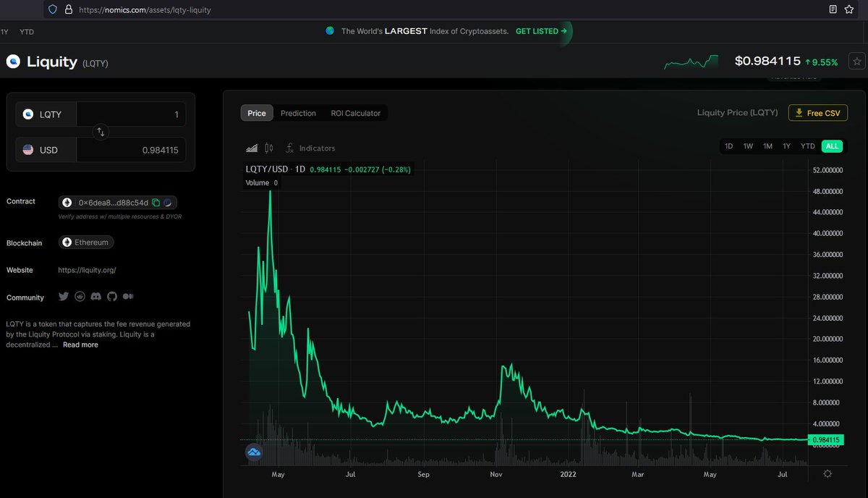868x498 pixels.
Task: Click the 2022 label on chart time axis
Action: tap(569, 475)
